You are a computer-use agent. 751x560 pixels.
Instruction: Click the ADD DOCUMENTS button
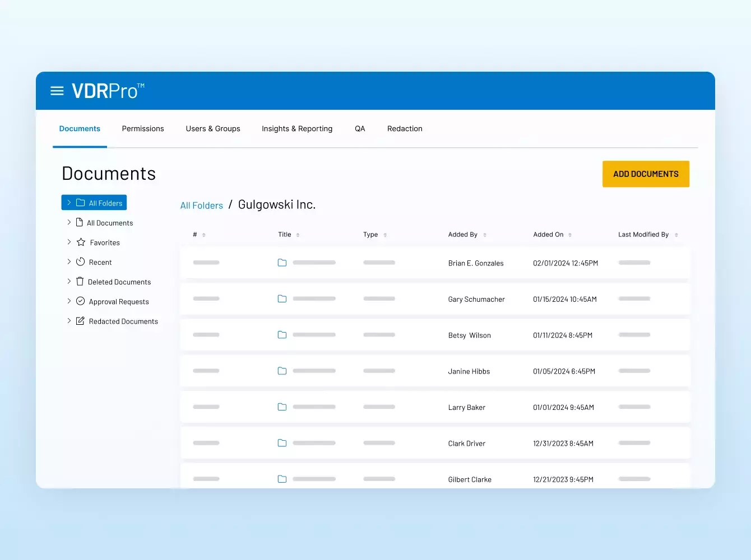646,174
